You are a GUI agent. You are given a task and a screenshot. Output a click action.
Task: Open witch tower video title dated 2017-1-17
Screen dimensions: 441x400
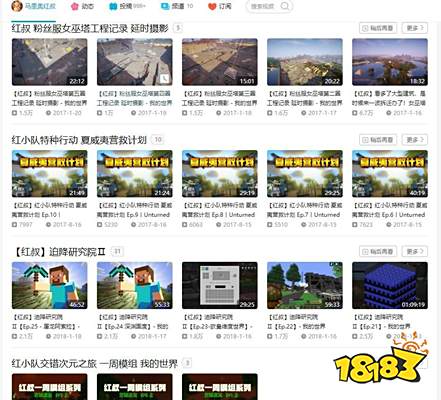click(305, 98)
